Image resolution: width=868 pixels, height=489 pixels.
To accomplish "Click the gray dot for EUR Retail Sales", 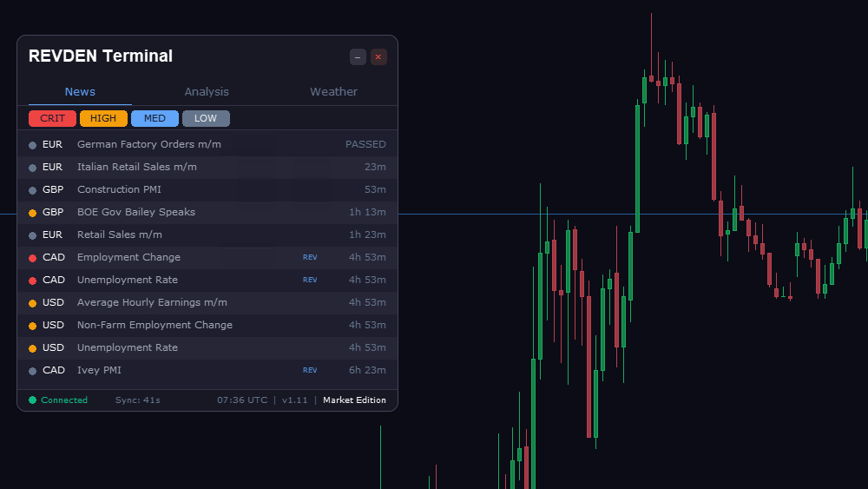I will (33, 236).
